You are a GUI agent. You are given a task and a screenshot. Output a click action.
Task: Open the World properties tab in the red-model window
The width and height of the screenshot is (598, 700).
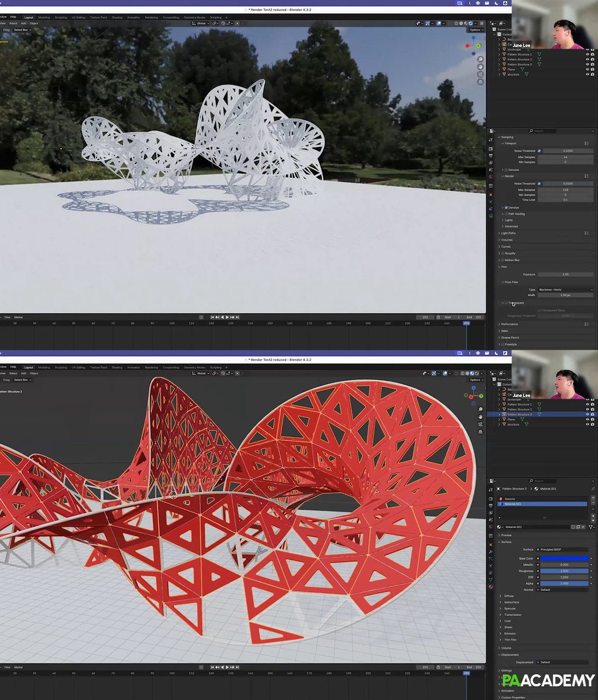[491, 527]
